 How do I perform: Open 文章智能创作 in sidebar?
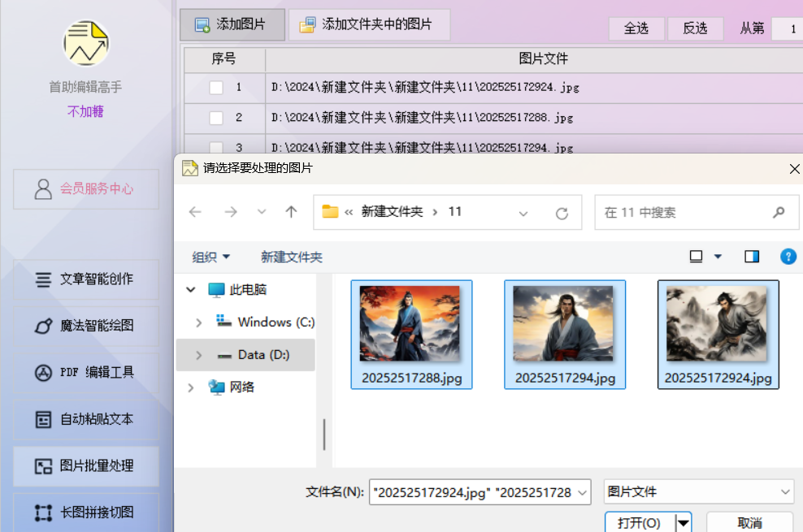coord(86,279)
